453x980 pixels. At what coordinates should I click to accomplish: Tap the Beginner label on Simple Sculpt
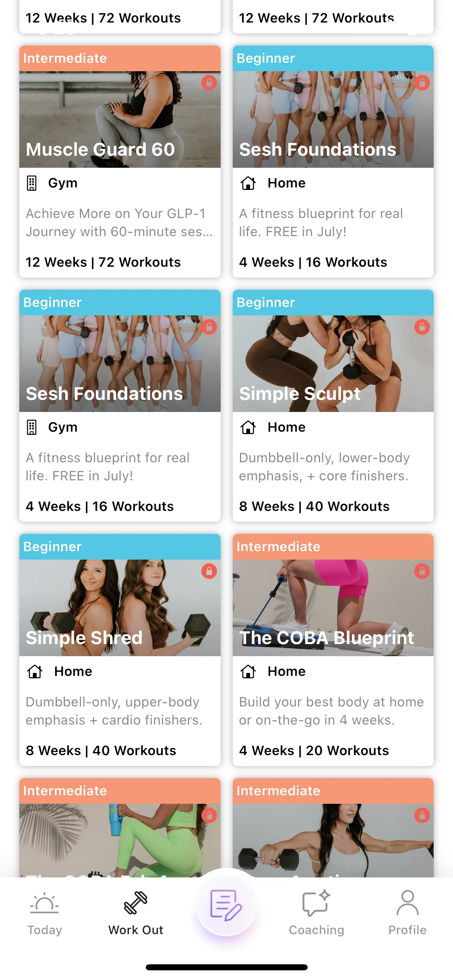266,303
